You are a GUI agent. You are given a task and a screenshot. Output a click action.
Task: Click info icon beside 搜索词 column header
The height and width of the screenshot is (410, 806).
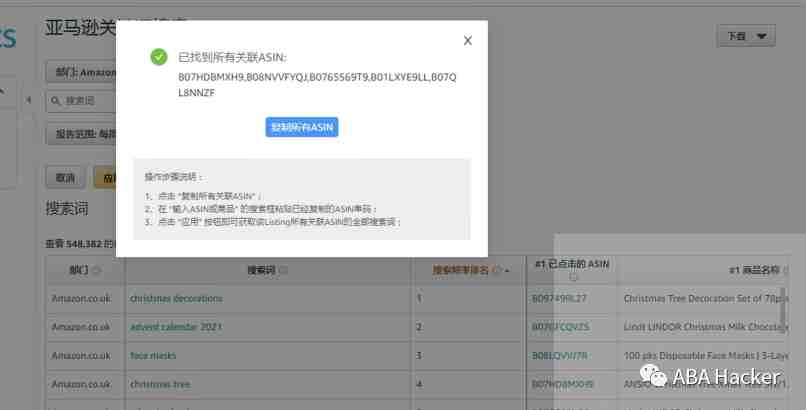tap(283, 270)
